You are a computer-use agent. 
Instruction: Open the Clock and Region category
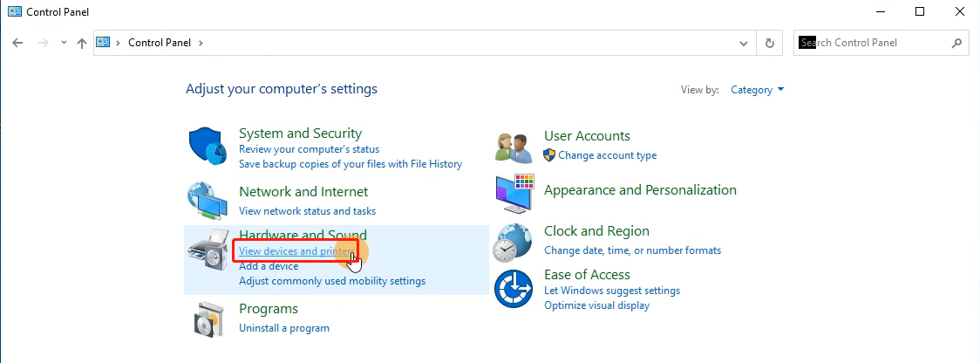pos(596,231)
